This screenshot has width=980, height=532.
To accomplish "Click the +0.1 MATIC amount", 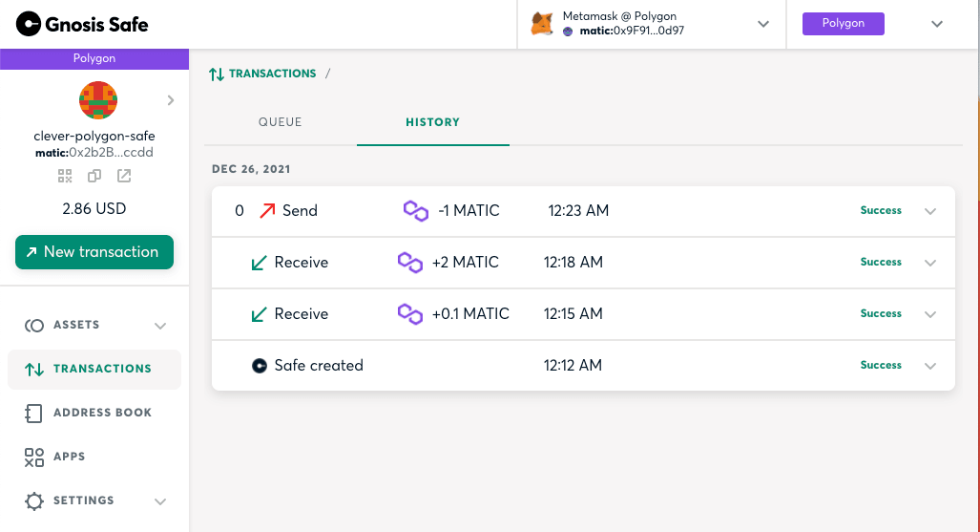I will (x=470, y=313).
